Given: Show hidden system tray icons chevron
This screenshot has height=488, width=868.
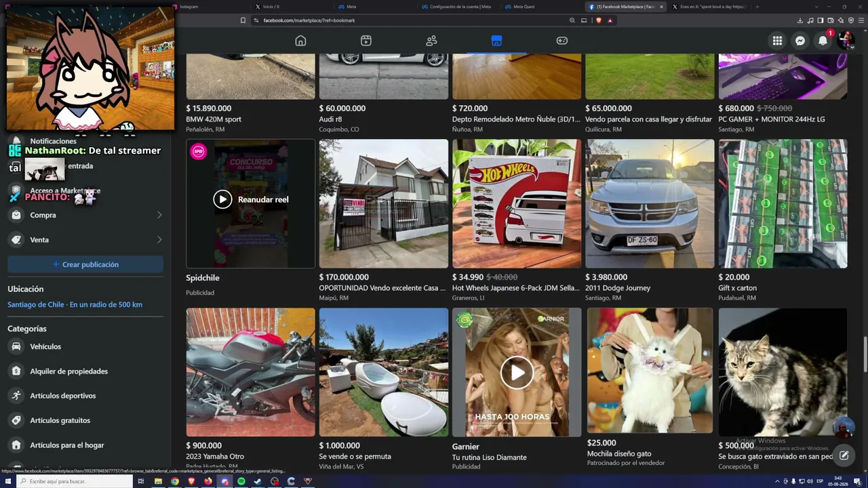Looking at the screenshot, I should point(777,481).
